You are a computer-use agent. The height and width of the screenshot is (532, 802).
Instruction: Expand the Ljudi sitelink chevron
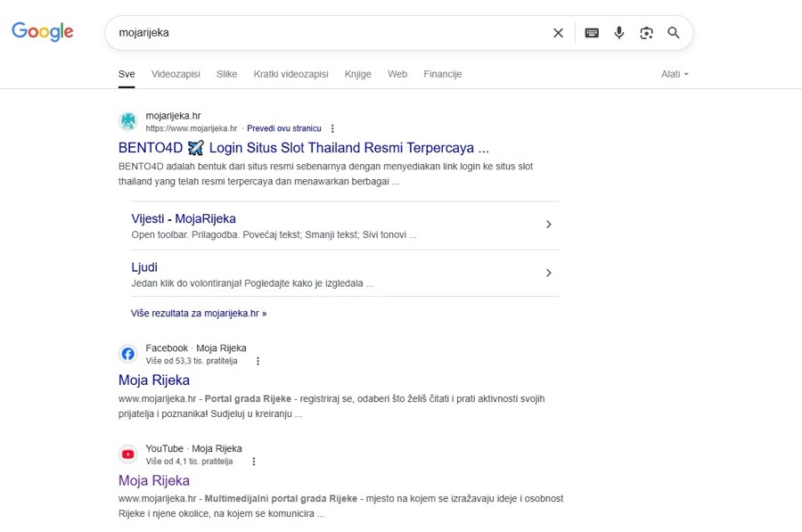coord(549,273)
